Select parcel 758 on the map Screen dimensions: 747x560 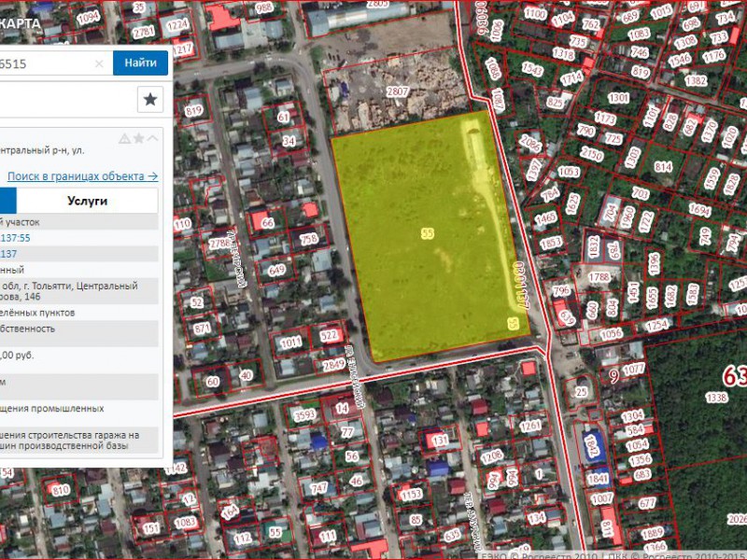tap(309, 239)
